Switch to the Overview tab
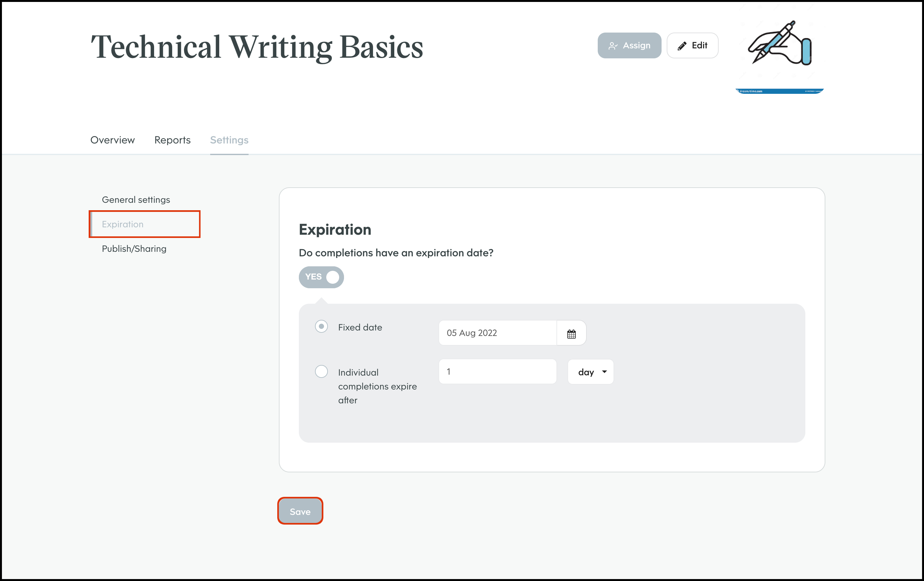Viewport: 924px width, 581px height. (x=113, y=140)
